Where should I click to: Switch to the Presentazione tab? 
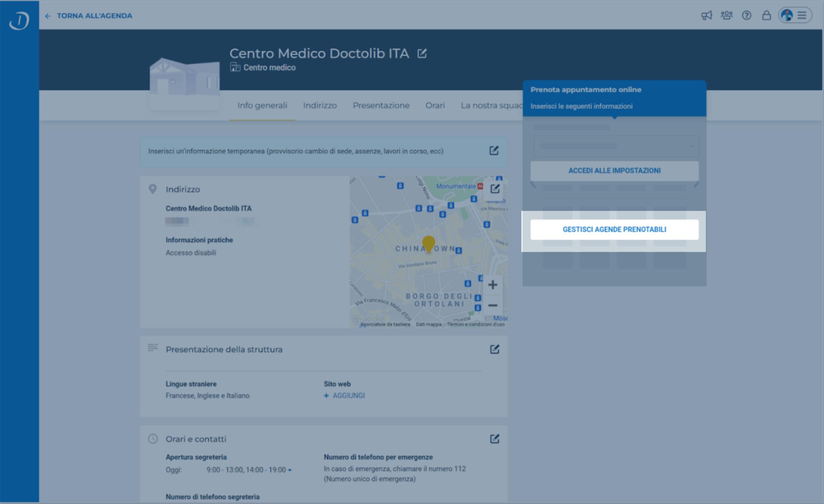[381, 105]
